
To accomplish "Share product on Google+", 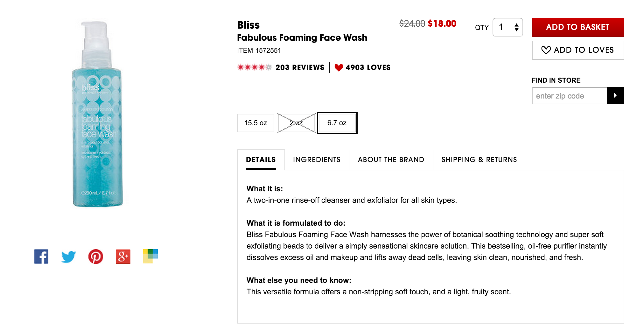I will (x=122, y=256).
